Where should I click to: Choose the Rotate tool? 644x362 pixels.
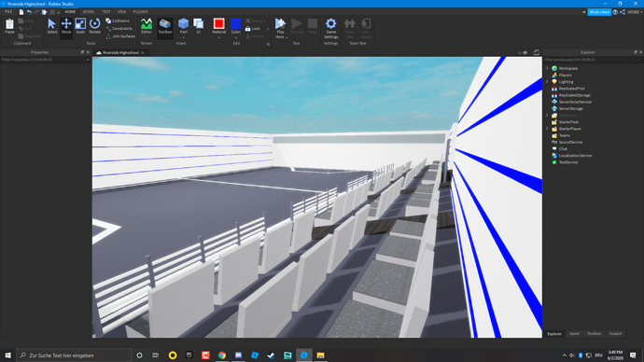pos(95,26)
